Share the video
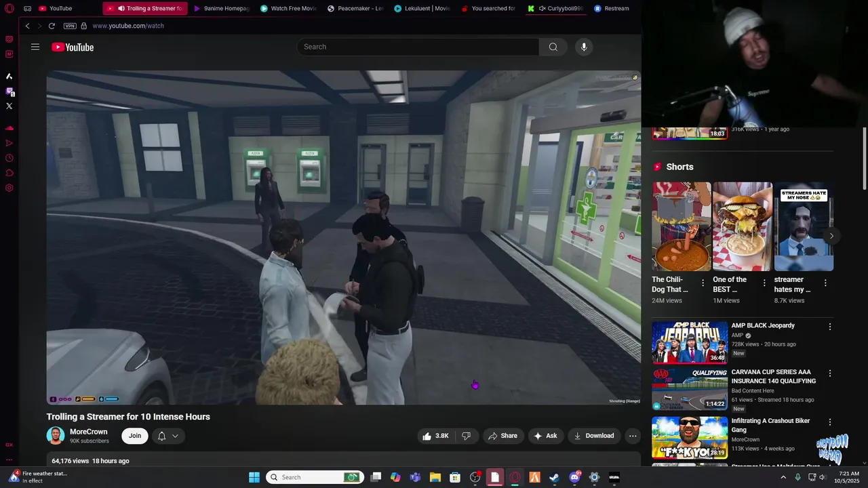 coord(503,436)
